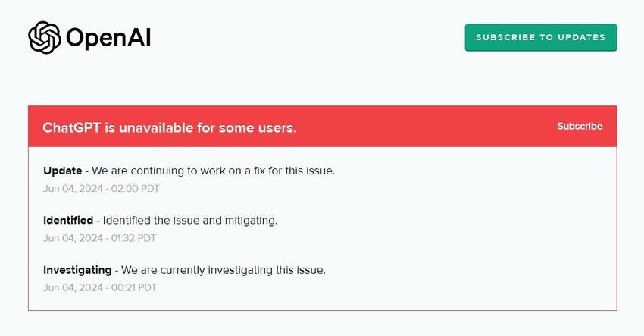This screenshot has height=336, width=644.
Task: Click "currently investigating this issue" message
Action: click(224, 269)
